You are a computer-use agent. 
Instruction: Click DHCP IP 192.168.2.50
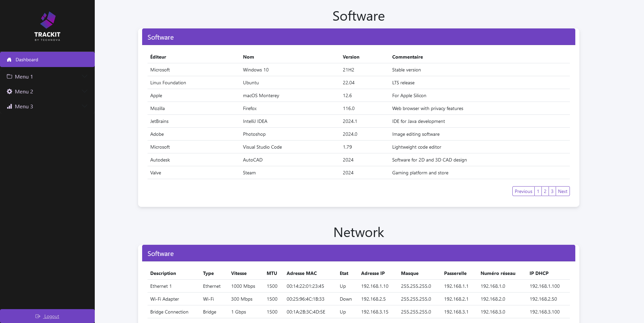tap(543, 299)
